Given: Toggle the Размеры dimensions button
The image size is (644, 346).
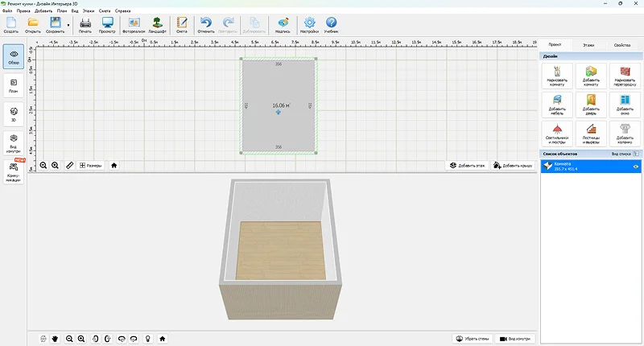Looking at the screenshot, I should tap(90, 166).
